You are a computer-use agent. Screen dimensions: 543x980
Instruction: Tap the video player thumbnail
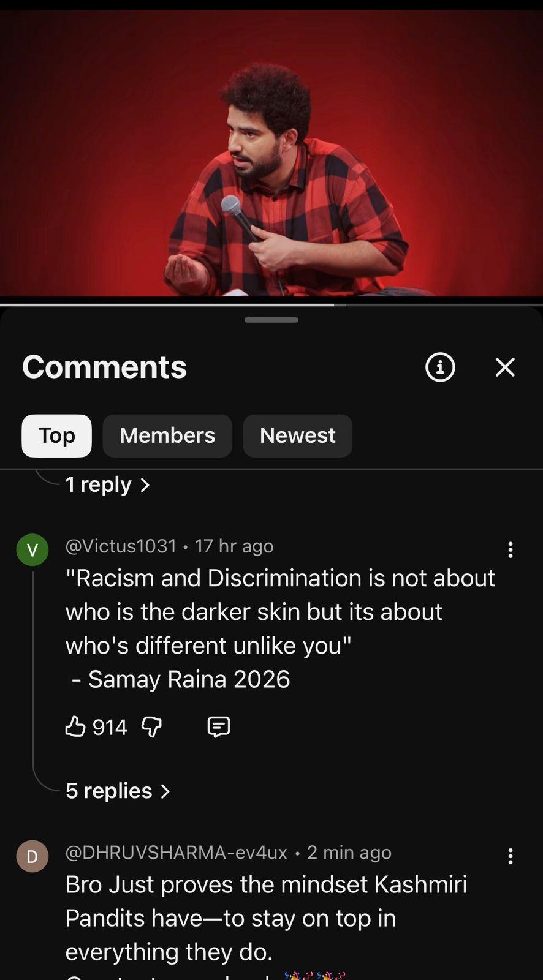tap(271, 153)
